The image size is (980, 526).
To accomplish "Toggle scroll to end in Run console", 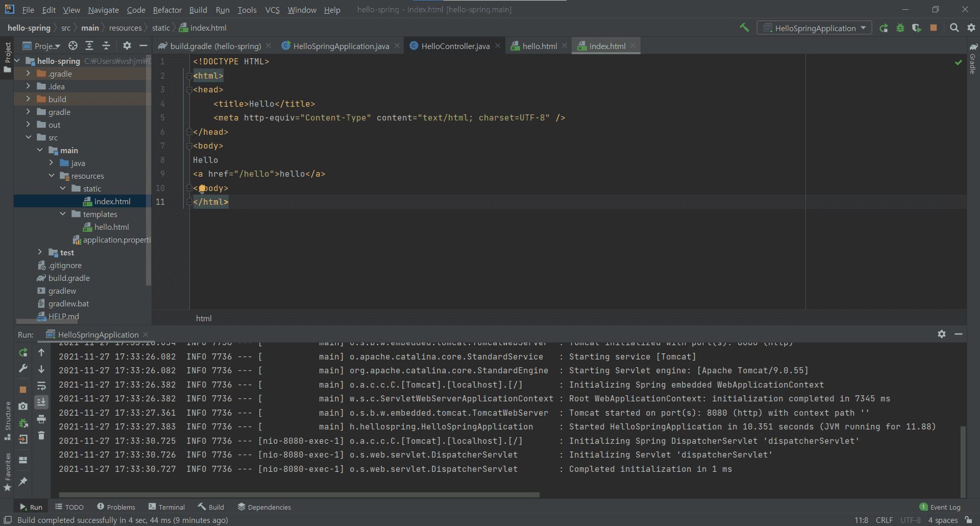I will (x=41, y=402).
